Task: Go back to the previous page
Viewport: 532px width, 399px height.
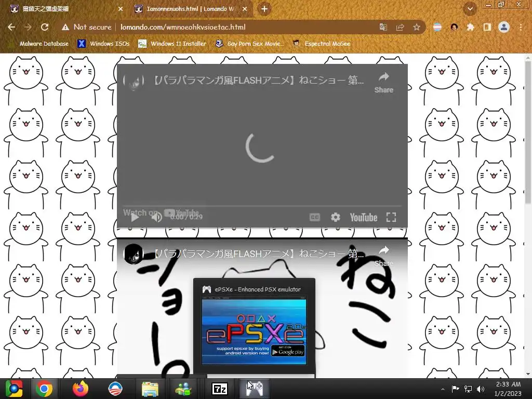Action: [x=11, y=27]
